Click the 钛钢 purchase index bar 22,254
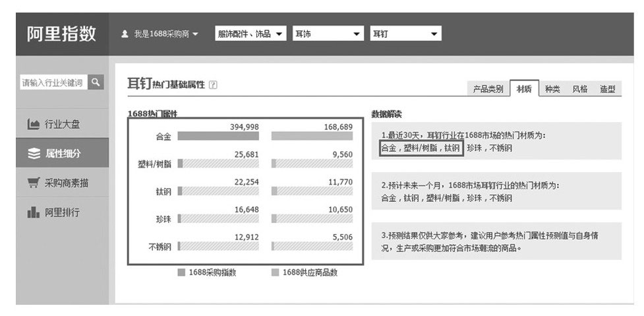Screen dimensions: 644x316 [x=218, y=191]
